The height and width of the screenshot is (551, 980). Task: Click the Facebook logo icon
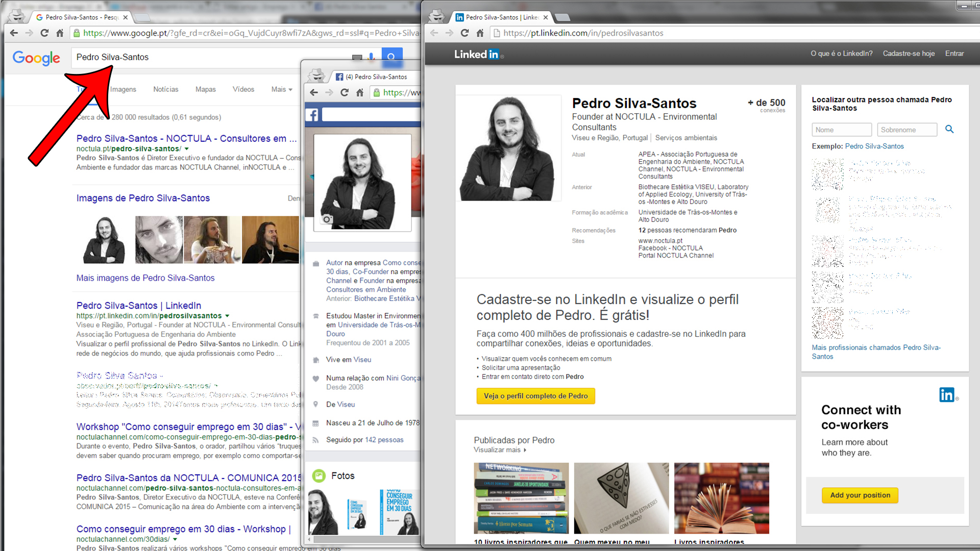tap(312, 115)
